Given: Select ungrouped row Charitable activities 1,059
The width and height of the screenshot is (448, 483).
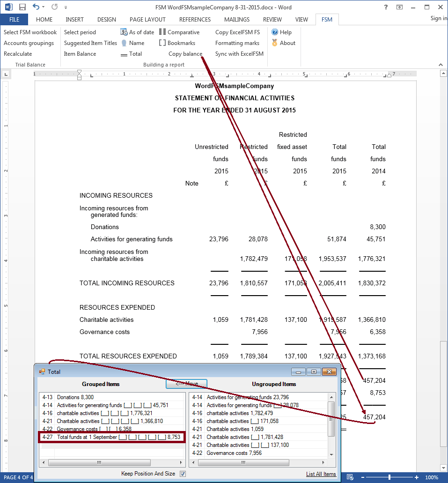Looking at the screenshot, I should pyautogui.click(x=258, y=429).
